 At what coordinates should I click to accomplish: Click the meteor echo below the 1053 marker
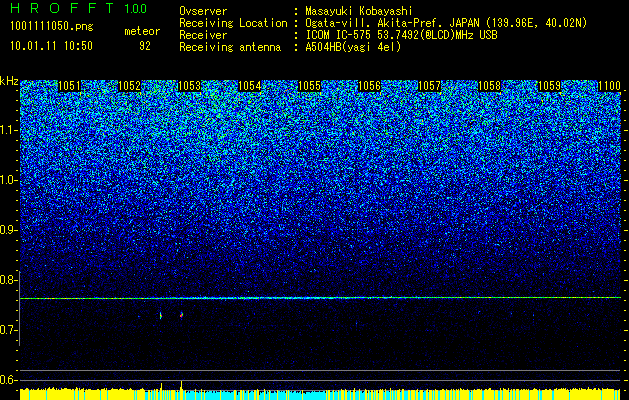pos(182,315)
